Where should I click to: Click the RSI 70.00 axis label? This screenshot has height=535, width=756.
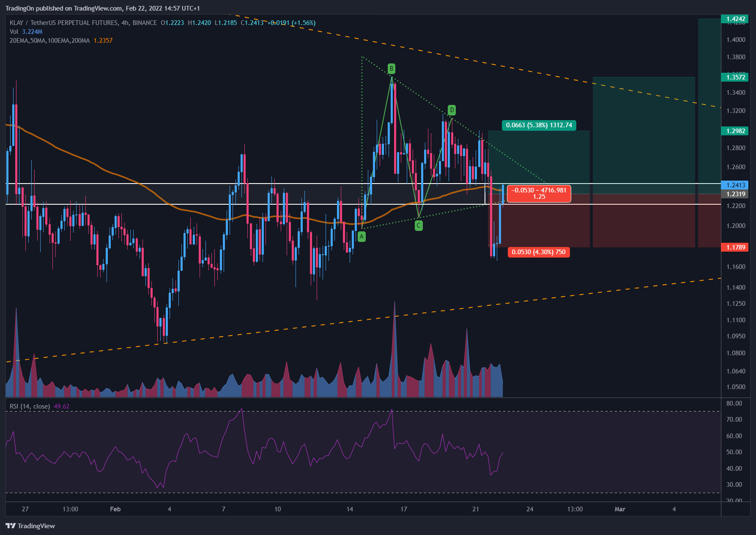click(734, 420)
